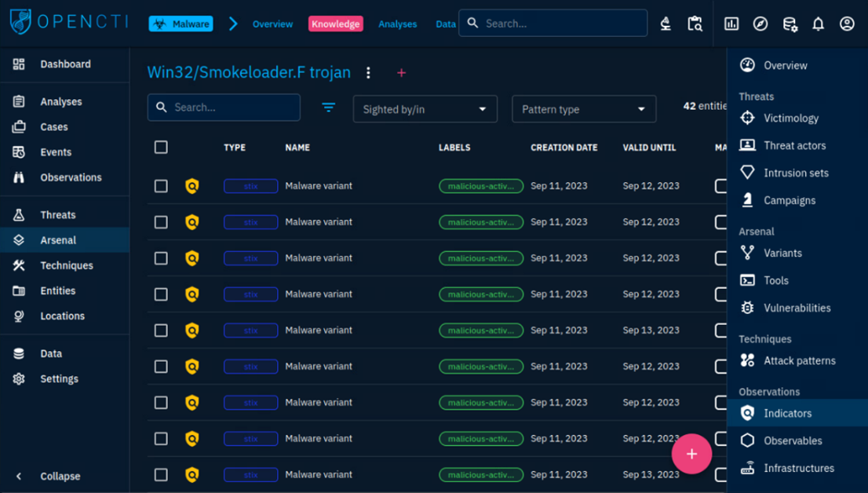Screen dimensions: 868x493
Task: Select the checkbox of the first Malware variant row
Action: [x=161, y=186]
